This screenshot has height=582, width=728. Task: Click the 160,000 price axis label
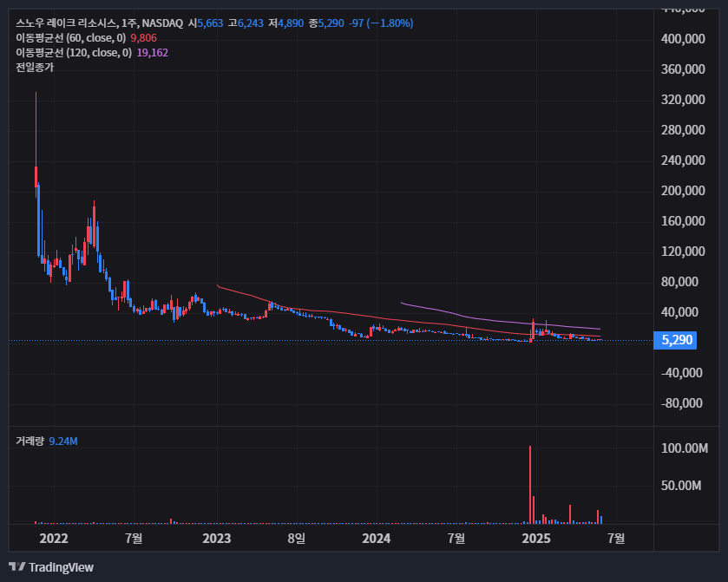pos(683,221)
